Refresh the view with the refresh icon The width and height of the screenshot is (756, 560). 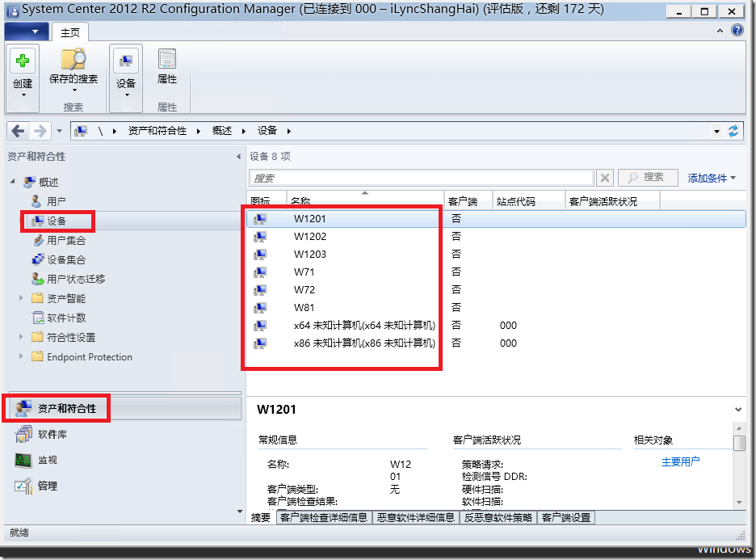tap(733, 131)
